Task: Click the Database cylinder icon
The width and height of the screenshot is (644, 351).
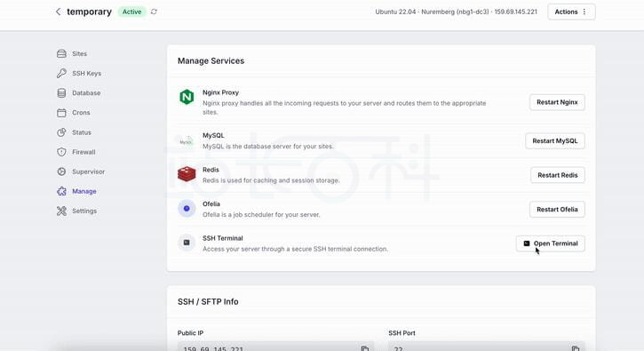Action: pos(61,93)
